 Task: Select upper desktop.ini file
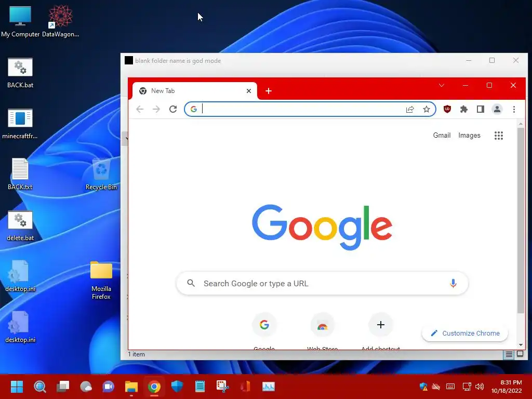coord(20,276)
